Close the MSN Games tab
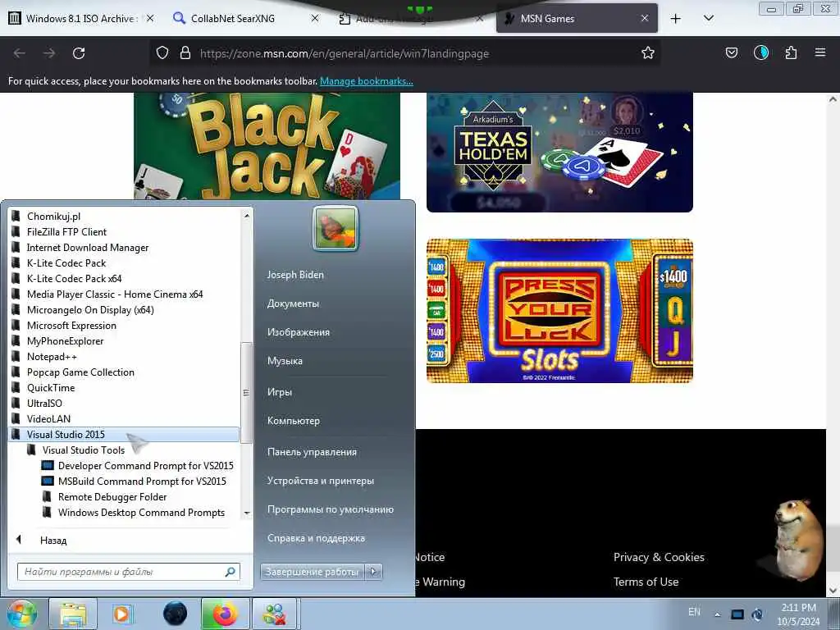This screenshot has width=840, height=630. point(645,18)
